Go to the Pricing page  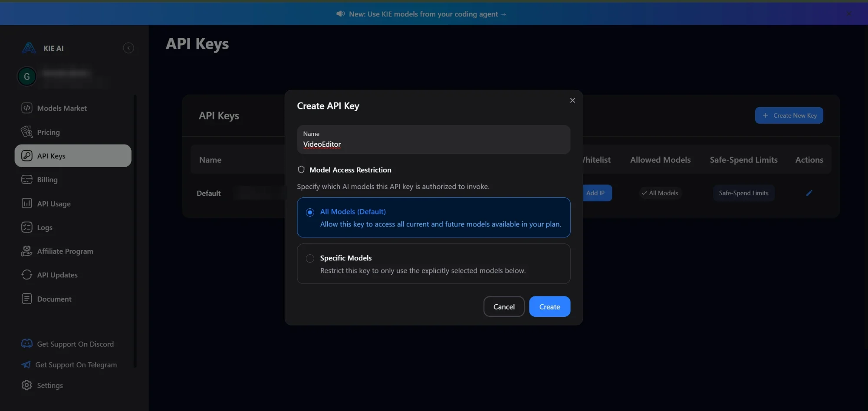point(48,132)
